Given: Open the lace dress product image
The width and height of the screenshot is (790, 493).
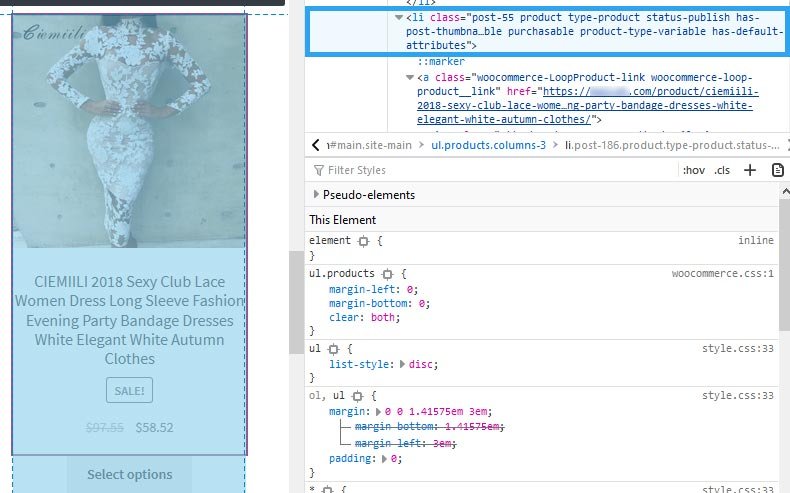Looking at the screenshot, I should tap(129, 131).
